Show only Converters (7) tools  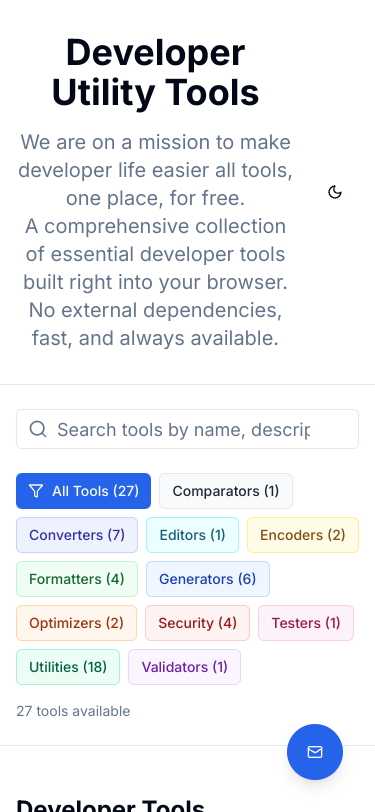(x=77, y=535)
